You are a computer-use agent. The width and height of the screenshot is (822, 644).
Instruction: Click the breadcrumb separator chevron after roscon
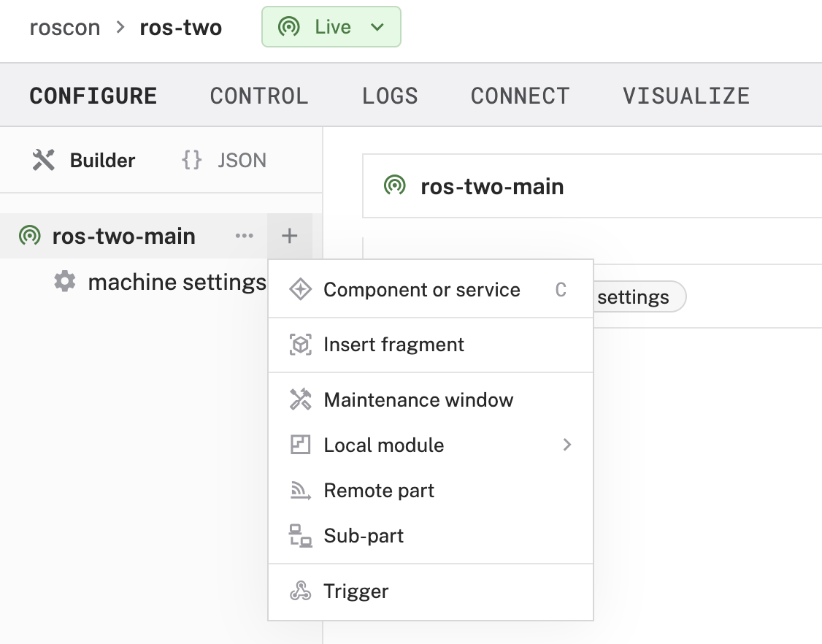(120, 27)
